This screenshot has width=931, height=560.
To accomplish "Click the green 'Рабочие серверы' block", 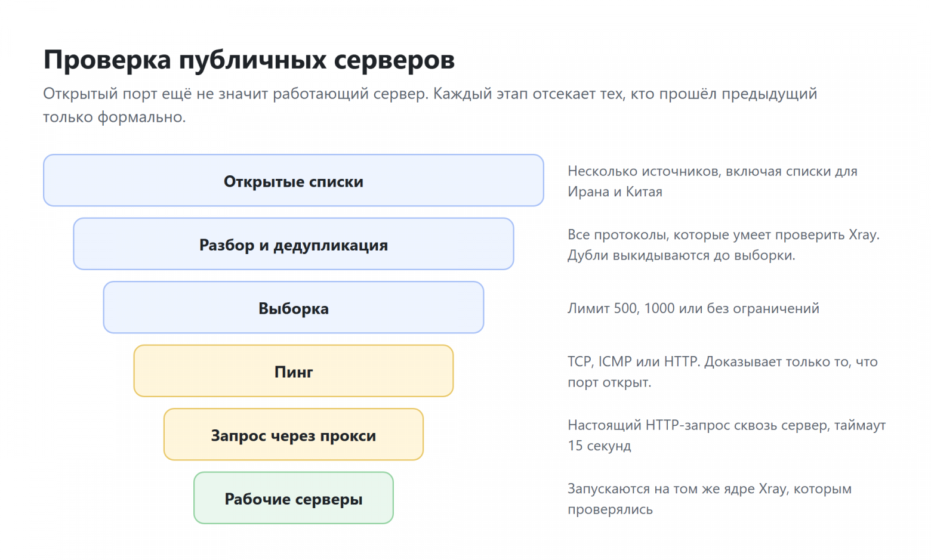I will pos(294,498).
